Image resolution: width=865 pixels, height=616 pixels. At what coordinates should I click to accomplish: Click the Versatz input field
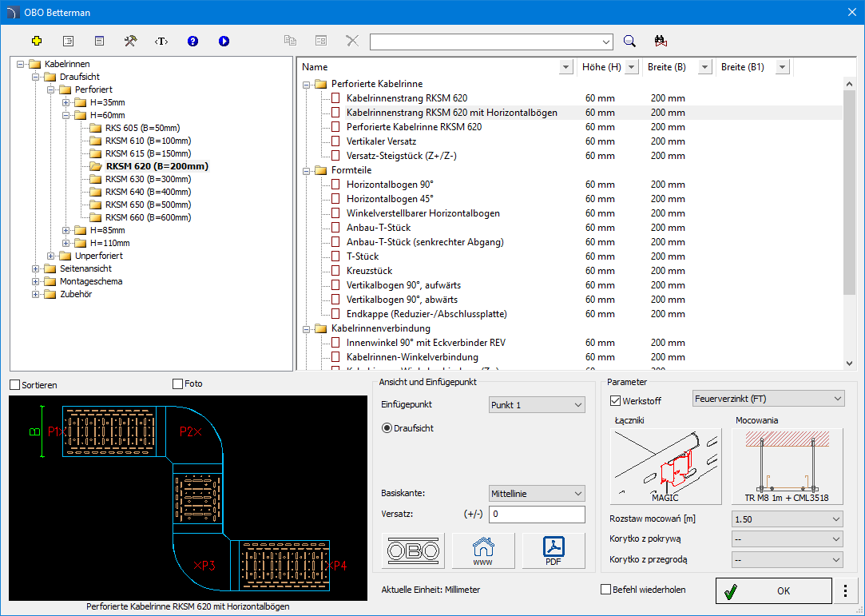(537, 515)
